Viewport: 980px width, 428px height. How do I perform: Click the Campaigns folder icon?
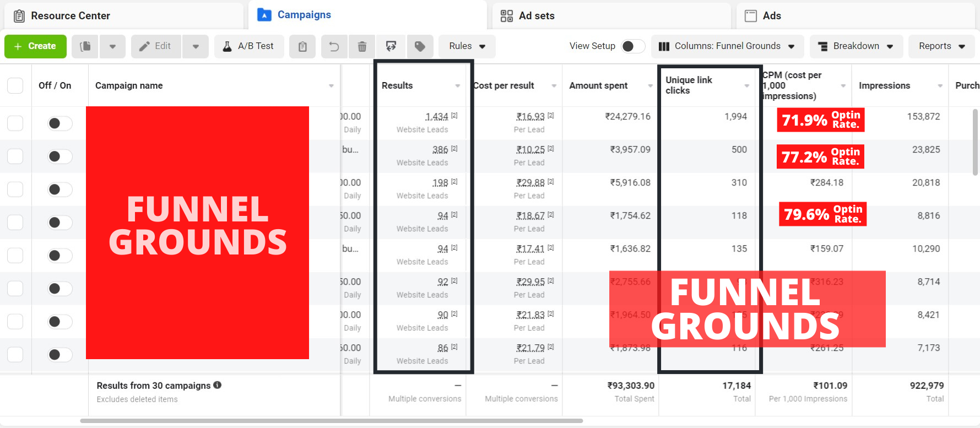click(264, 15)
